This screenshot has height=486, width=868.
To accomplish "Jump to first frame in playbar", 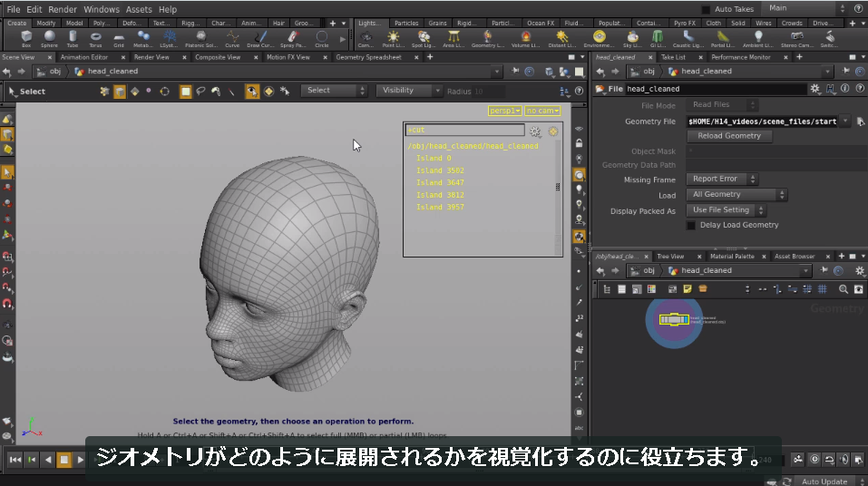I will point(15,460).
